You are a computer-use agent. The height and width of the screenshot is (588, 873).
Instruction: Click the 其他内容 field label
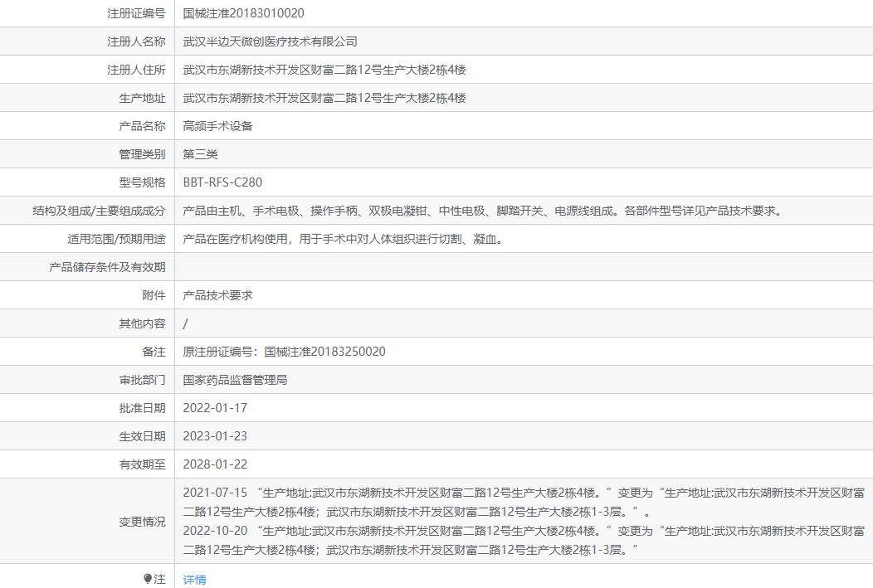coord(142,323)
